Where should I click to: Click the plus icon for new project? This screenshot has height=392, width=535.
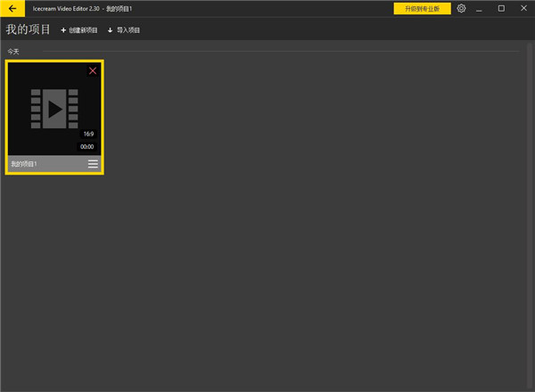click(63, 30)
